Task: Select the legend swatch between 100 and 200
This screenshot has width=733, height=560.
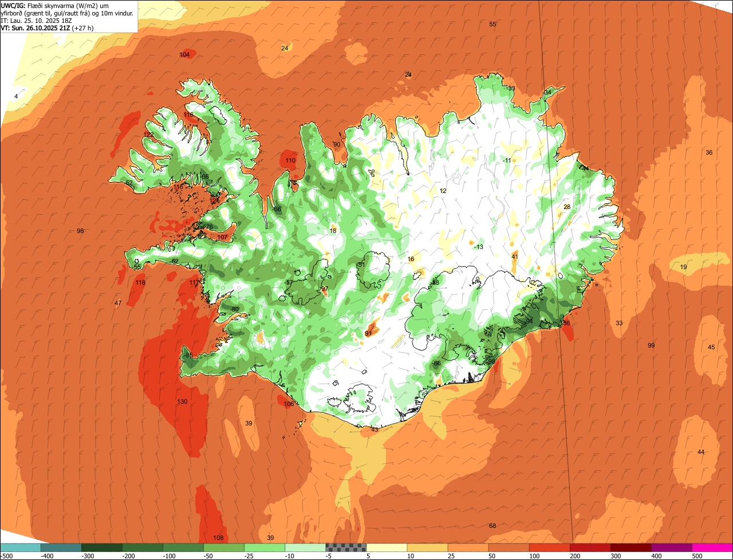Action: tap(550, 547)
